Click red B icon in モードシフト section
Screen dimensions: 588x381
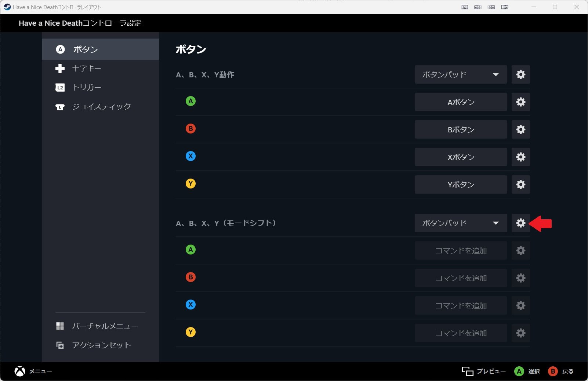(190, 277)
